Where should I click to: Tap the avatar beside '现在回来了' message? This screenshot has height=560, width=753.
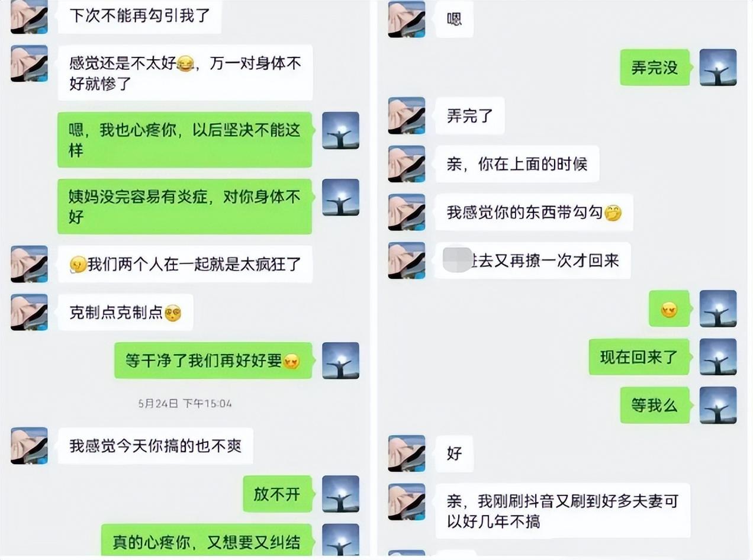718,357
